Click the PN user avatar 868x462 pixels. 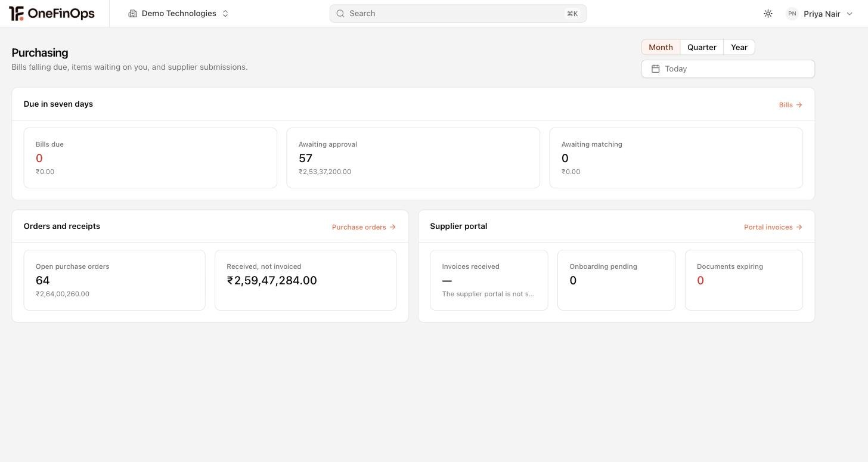(792, 14)
